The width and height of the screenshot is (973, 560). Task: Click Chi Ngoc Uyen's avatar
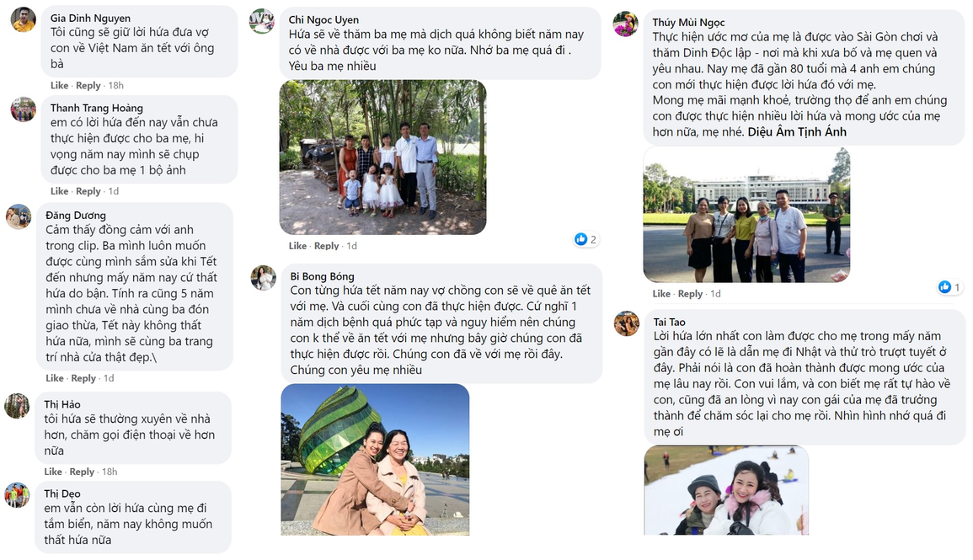point(261,21)
